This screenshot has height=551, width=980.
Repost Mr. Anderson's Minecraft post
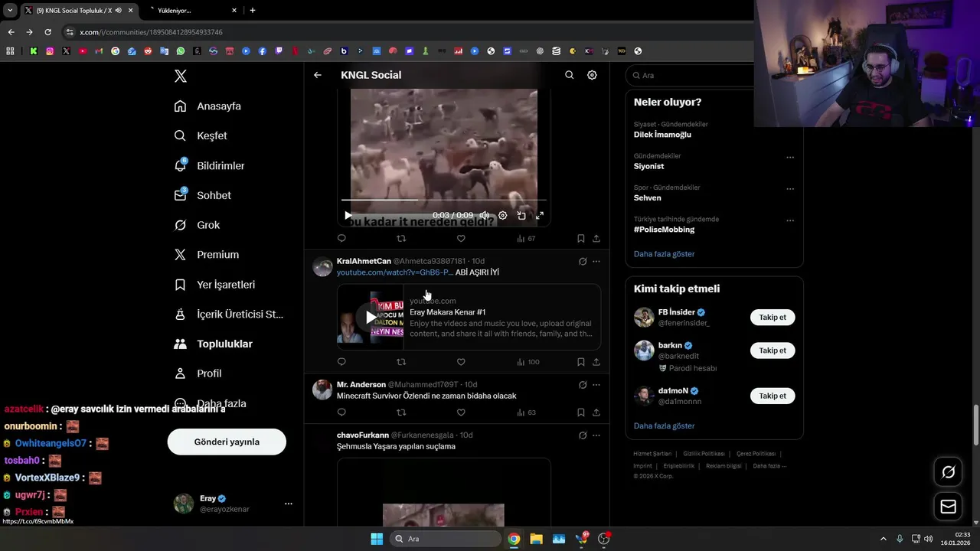click(401, 412)
